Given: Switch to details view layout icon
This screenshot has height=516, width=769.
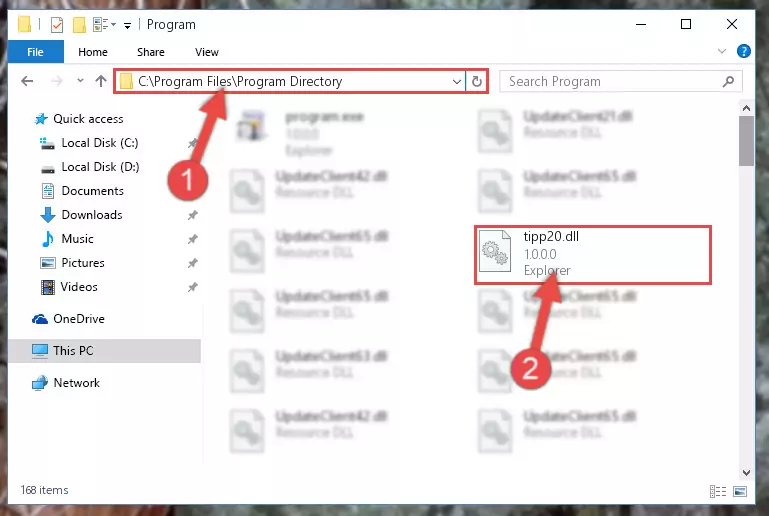Looking at the screenshot, I should click(x=718, y=491).
